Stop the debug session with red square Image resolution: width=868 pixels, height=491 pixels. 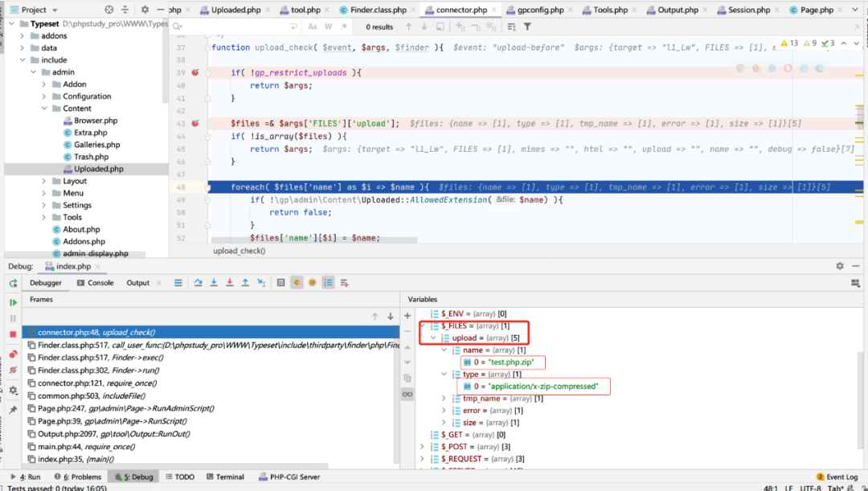coord(13,334)
